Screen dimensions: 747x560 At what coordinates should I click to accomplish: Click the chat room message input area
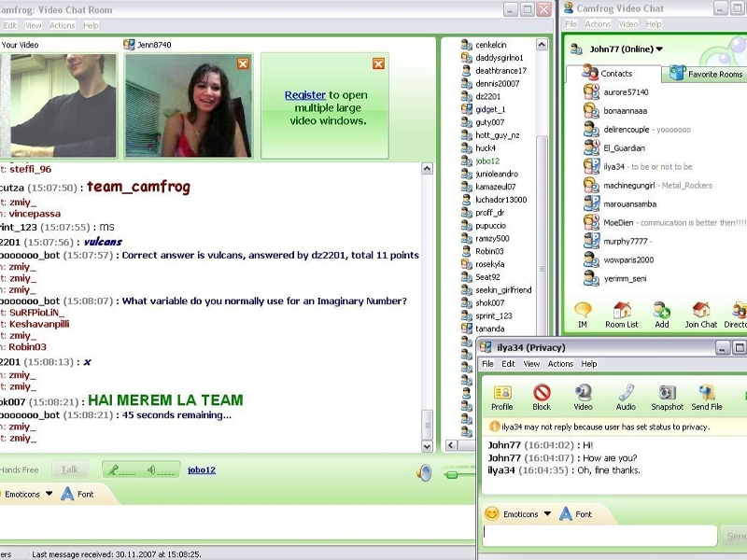[237, 523]
